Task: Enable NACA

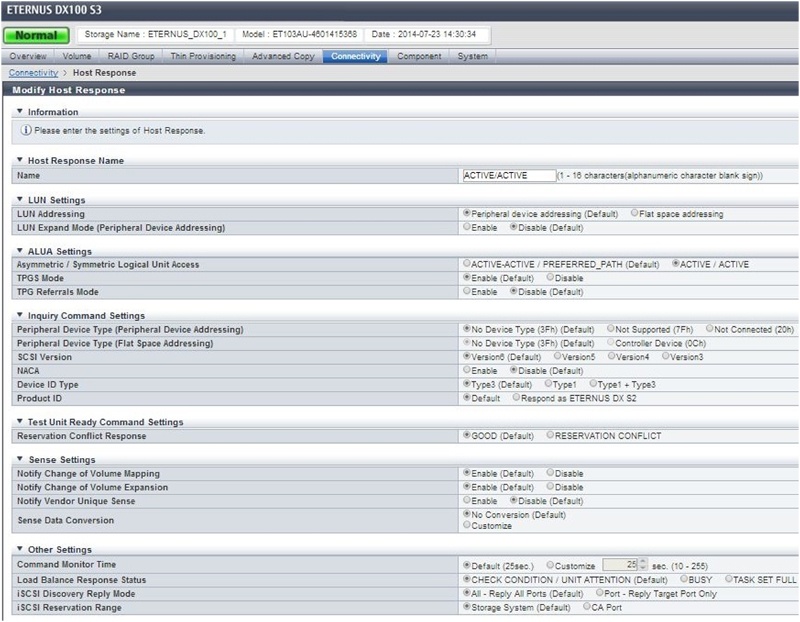Action: 466,370
